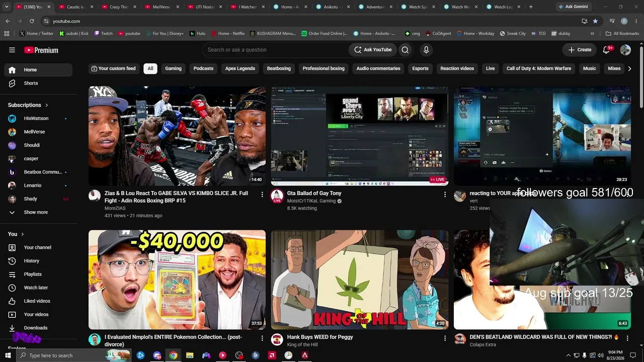Open YouTube notifications bell

coord(607,50)
